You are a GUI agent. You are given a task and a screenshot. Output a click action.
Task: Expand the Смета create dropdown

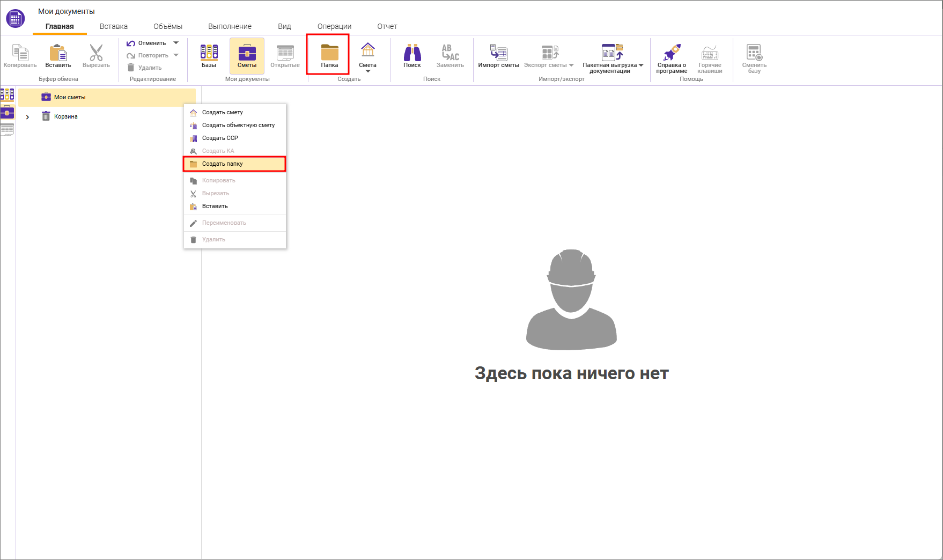coord(368,71)
